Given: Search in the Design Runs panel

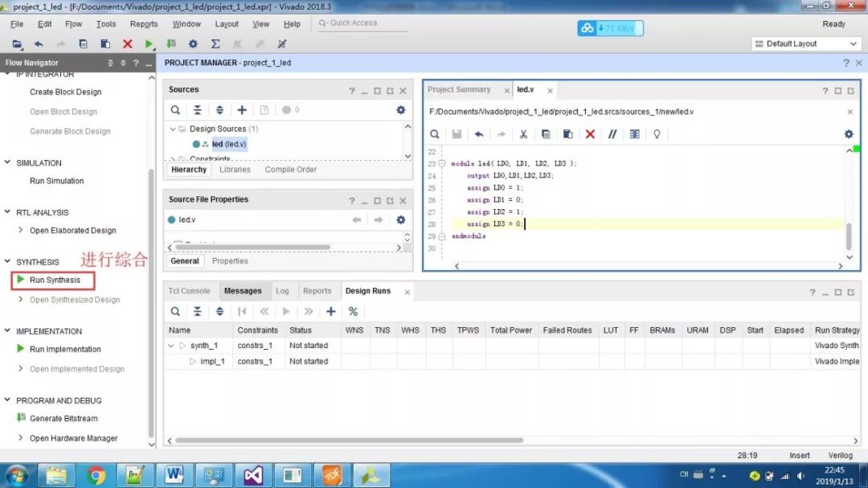Looking at the screenshot, I should (x=175, y=311).
